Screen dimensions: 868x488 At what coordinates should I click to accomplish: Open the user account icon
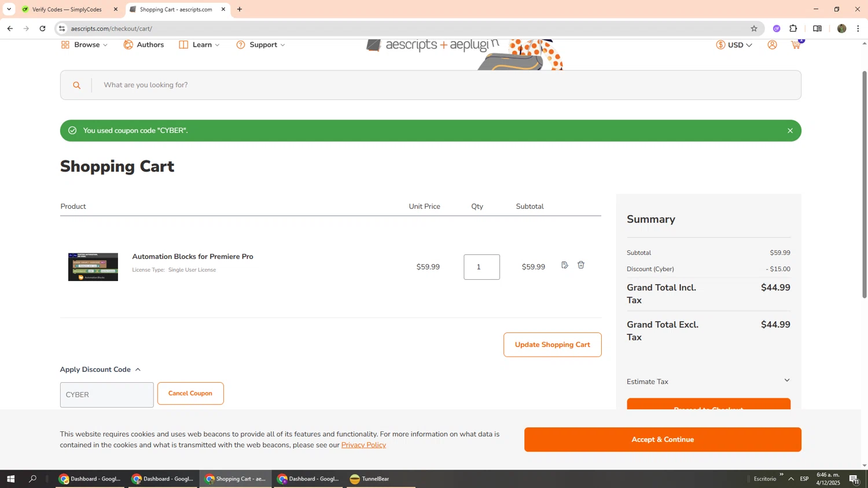tap(772, 45)
